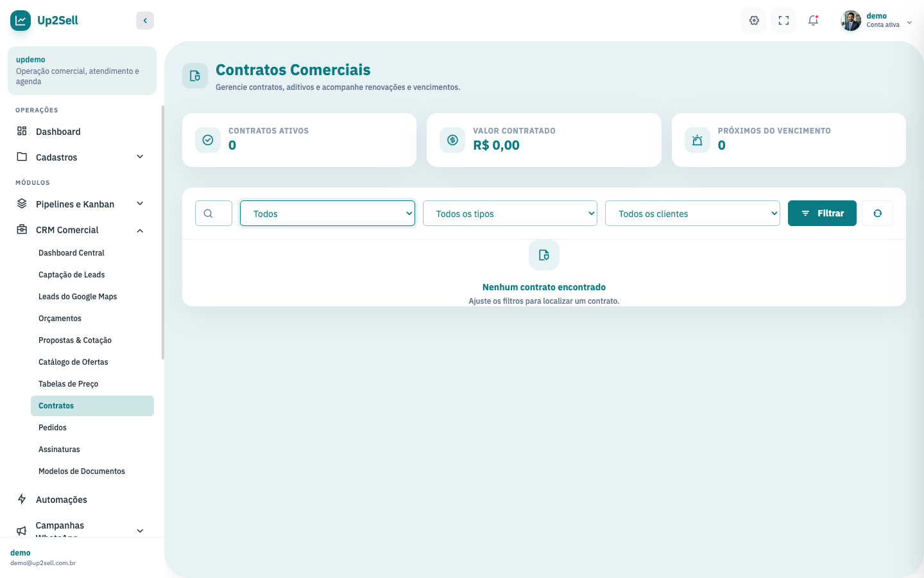
Task: Expand the Cadastros menu
Action: pos(82,157)
